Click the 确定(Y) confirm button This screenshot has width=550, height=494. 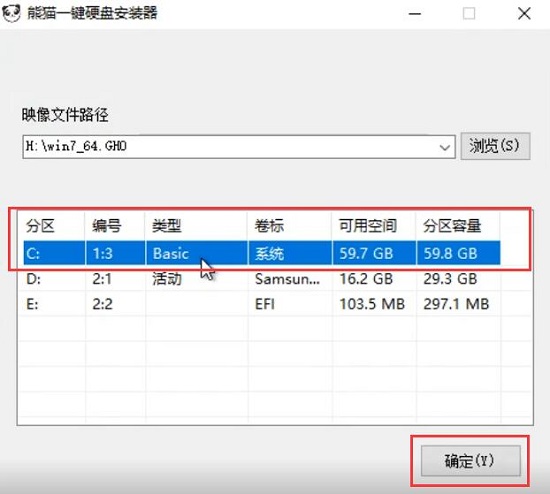470,461
